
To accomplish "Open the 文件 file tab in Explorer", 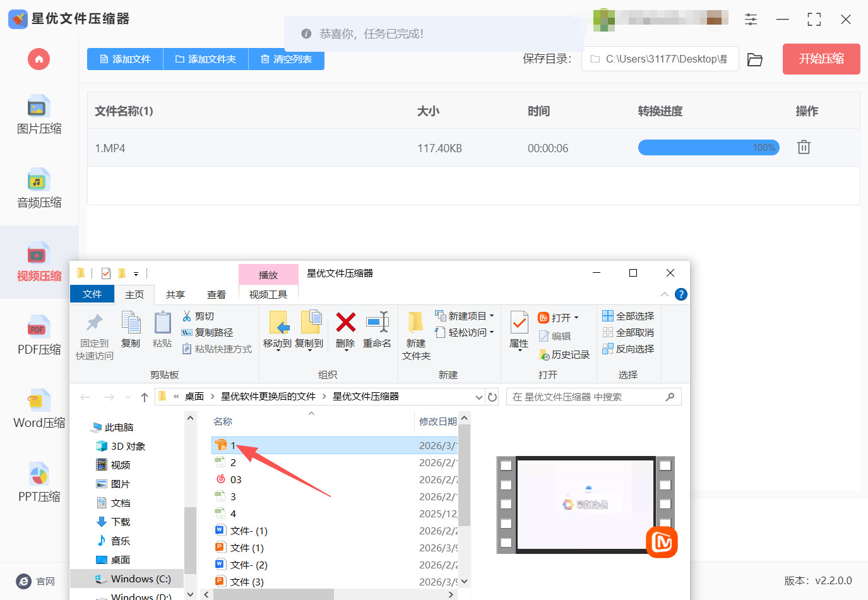I will point(92,294).
